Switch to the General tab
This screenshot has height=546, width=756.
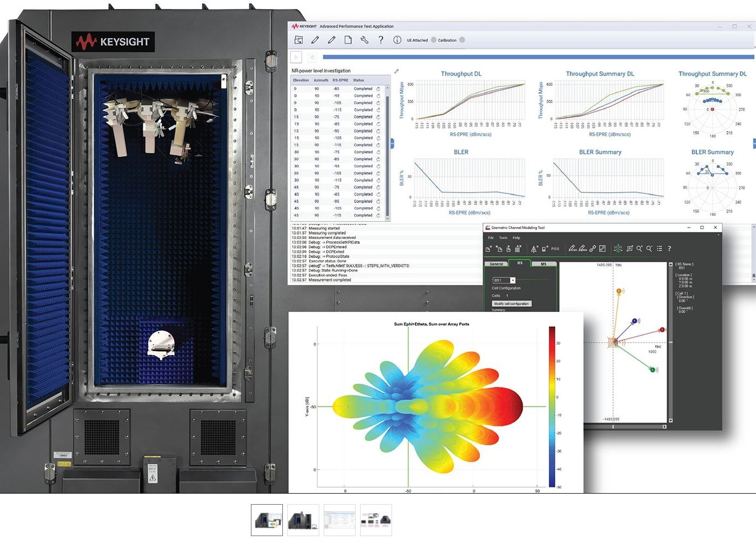point(496,264)
